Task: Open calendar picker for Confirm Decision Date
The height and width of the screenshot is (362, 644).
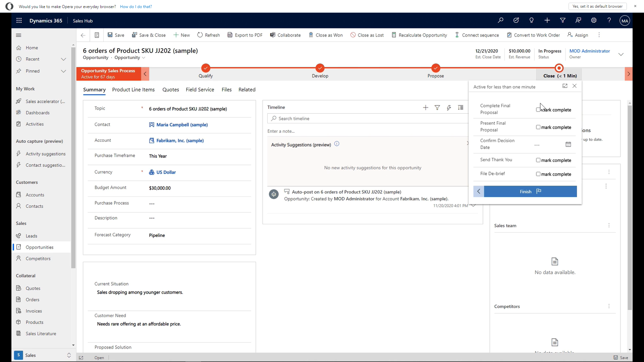Action: tap(568, 144)
